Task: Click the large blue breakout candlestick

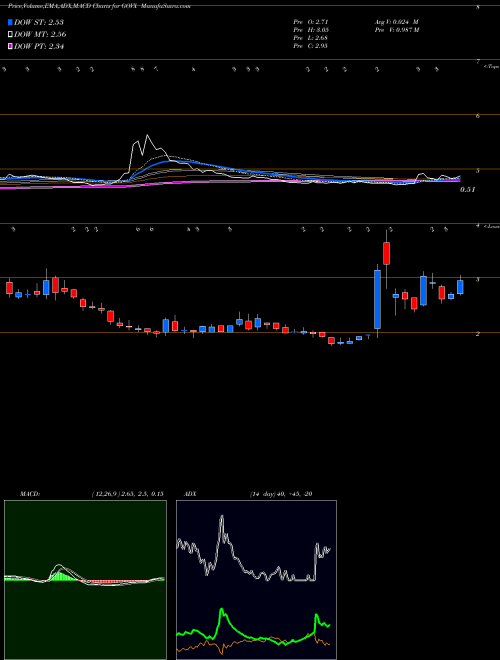Action: coord(378,299)
